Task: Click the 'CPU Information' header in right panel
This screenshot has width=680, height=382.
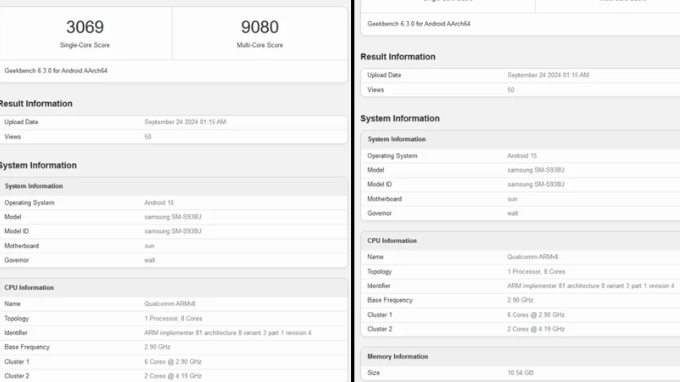Action: coord(392,241)
